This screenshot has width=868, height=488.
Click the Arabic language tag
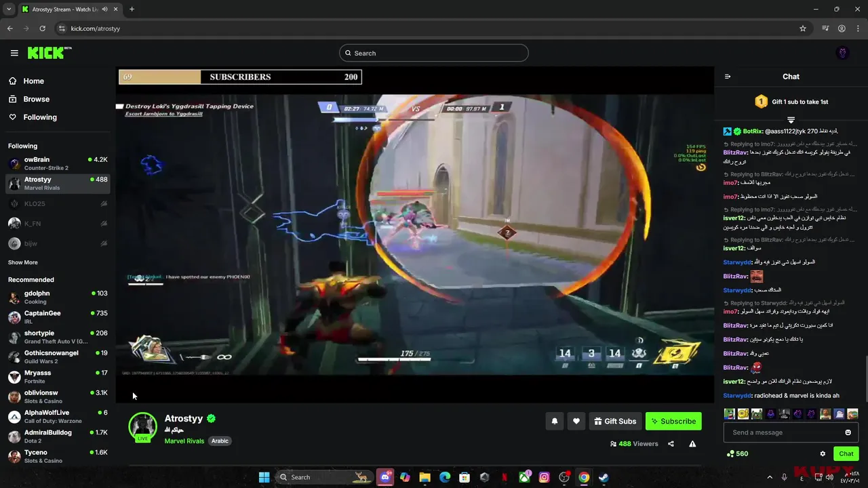point(220,441)
